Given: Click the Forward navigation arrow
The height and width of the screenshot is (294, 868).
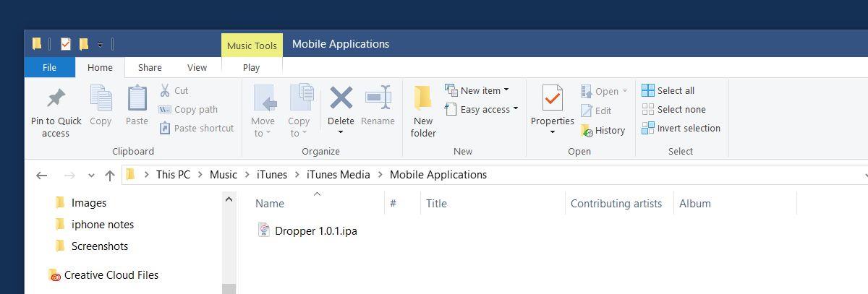Looking at the screenshot, I should pos(69,175).
